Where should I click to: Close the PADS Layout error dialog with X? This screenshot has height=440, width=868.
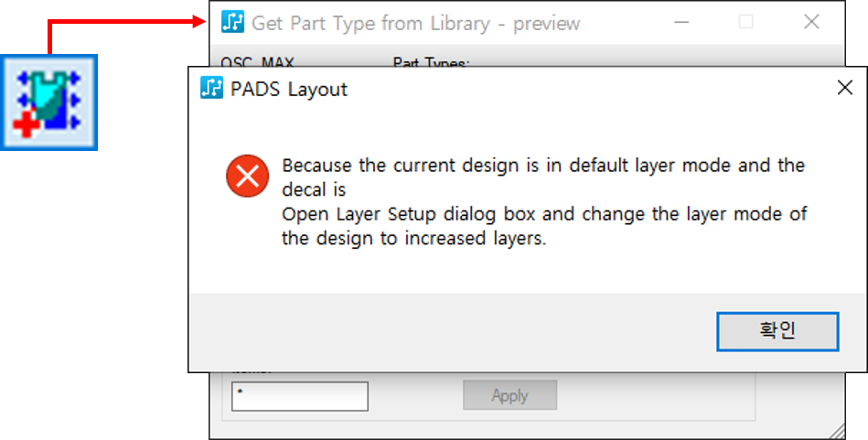pyautogui.click(x=844, y=88)
